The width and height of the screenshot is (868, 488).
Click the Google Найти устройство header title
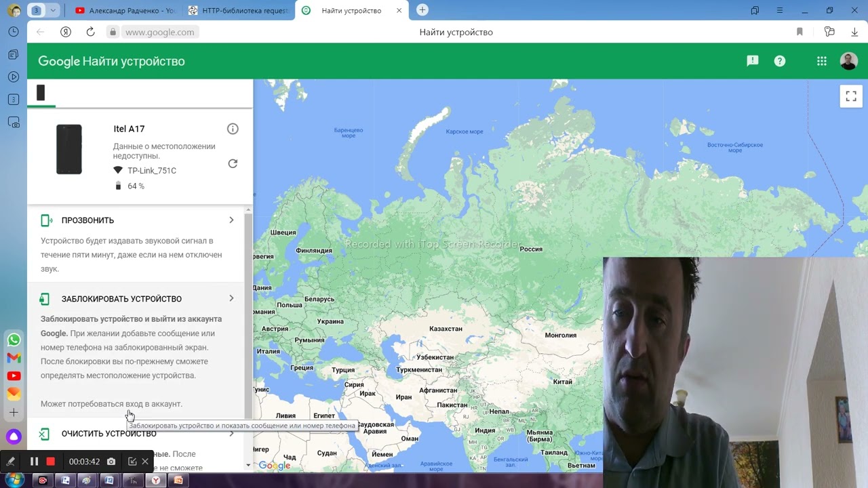pyautogui.click(x=111, y=61)
